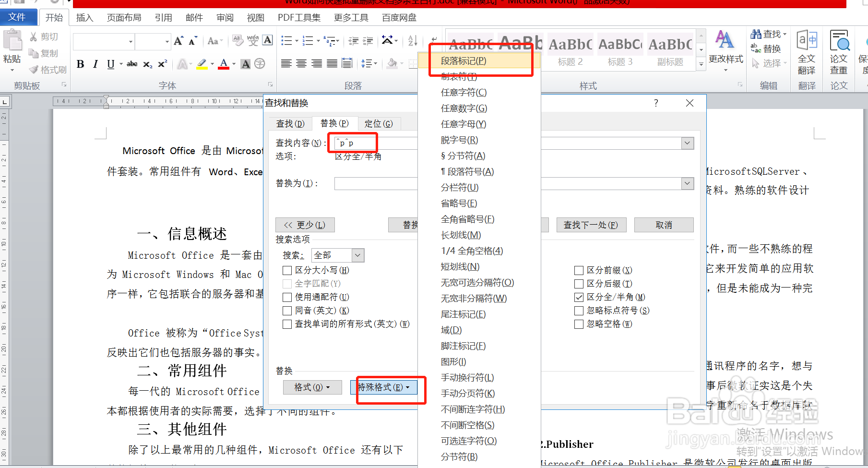The image size is (868, 468).
Task: Expand the Replace with history dropdown
Action: [688, 183]
